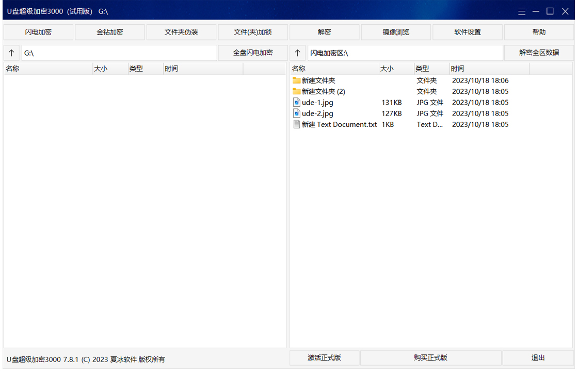Click the 全盘闪电加密 button
Screen dimensions: 578x392
[253, 53]
